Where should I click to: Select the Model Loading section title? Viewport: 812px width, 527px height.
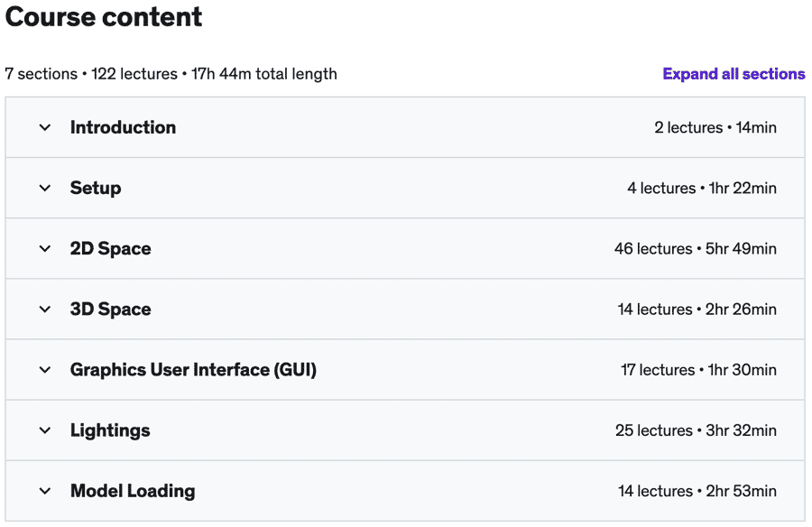pos(134,491)
